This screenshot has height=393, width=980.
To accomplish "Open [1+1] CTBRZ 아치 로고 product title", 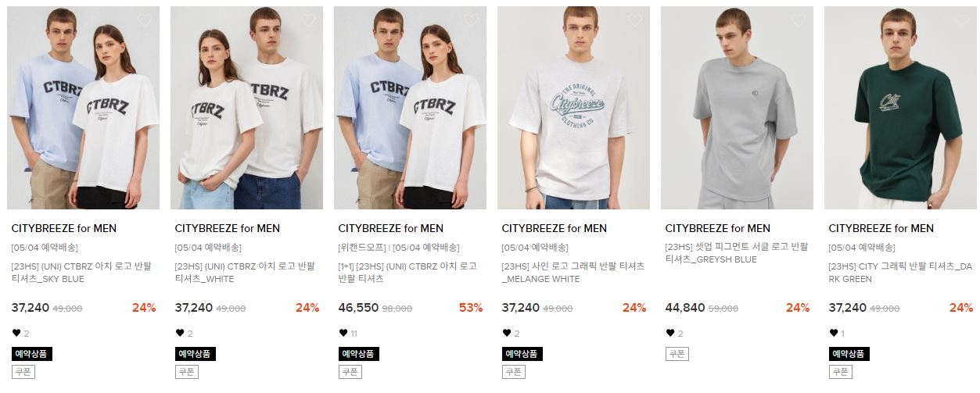I will pyautogui.click(x=407, y=273).
